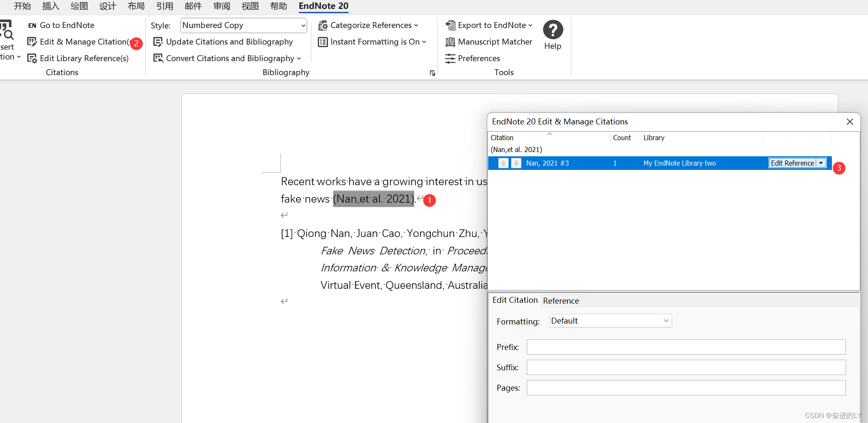Open Edit Reference dropdown arrow

(821, 163)
